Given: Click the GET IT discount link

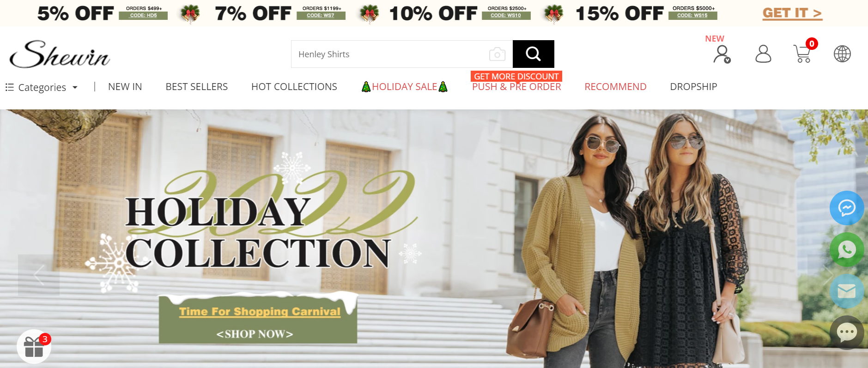Looking at the screenshot, I should [x=792, y=13].
